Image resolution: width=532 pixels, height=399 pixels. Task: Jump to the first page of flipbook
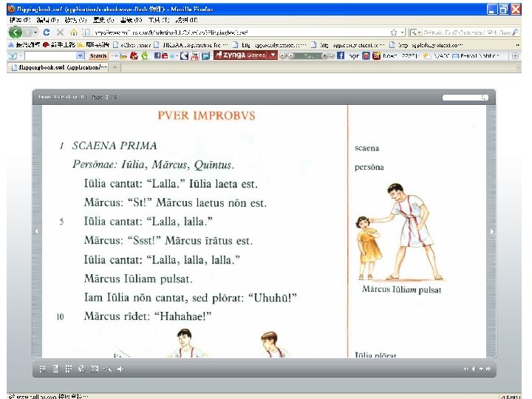pos(466,369)
